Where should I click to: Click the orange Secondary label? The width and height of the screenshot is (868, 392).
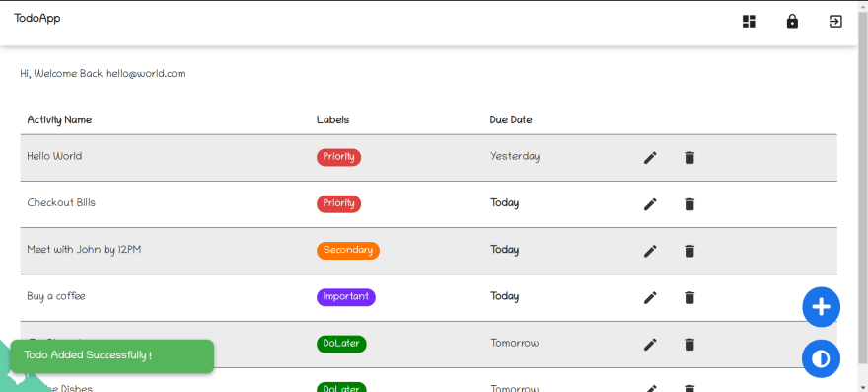point(348,250)
